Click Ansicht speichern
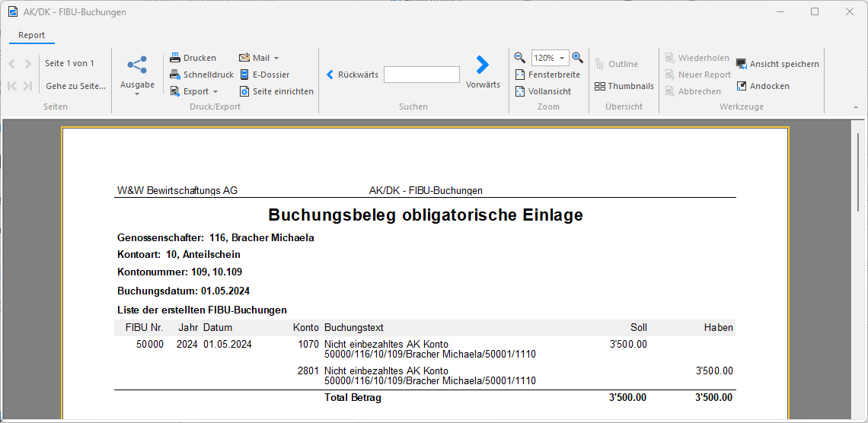The height and width of the screenshot is (423, 868). pyautogui.click(x=777, y=64)
